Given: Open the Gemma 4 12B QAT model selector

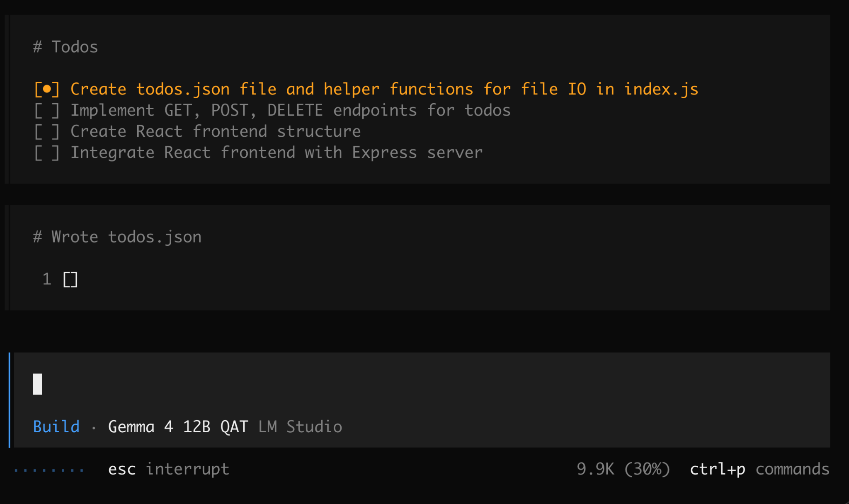Looking at the screenshot, I should point(178,426).
